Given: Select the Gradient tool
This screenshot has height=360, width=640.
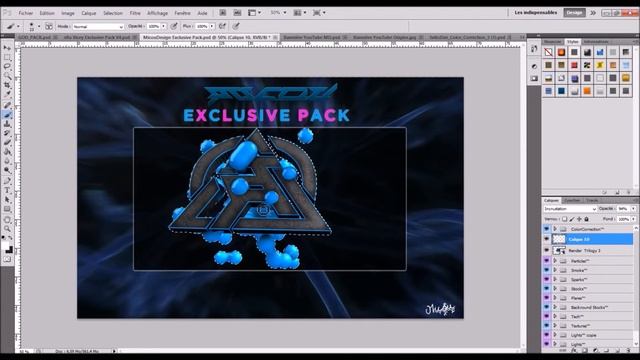Looking at the screenshot, I should pyautogui.click(x=7, y=152).
